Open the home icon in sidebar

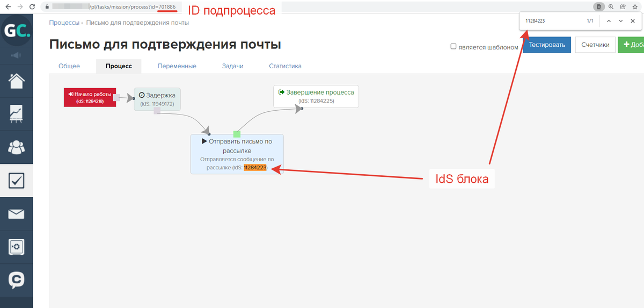pos(16,81)
